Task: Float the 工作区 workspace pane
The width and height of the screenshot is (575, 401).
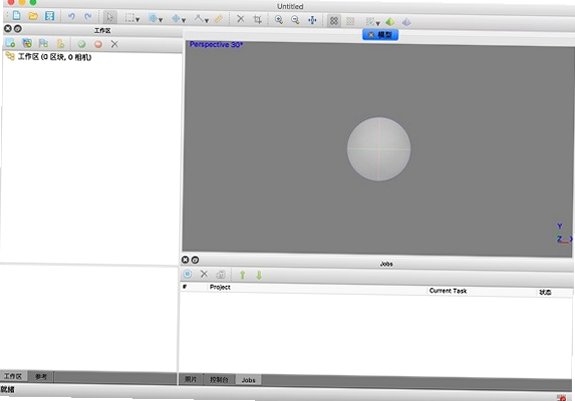Action: coord(17,29)
